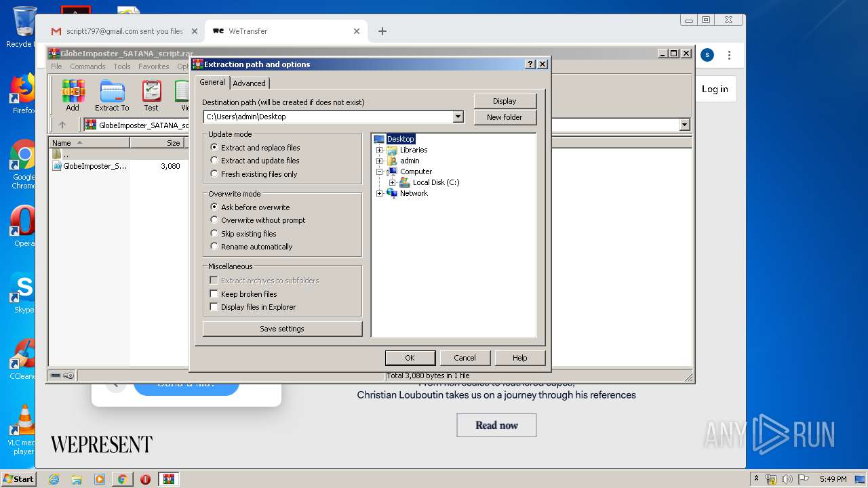The width and height of the screenshot is (868, 488).
Task: Switch to the Advanced tab
Action: pos(250,83)
